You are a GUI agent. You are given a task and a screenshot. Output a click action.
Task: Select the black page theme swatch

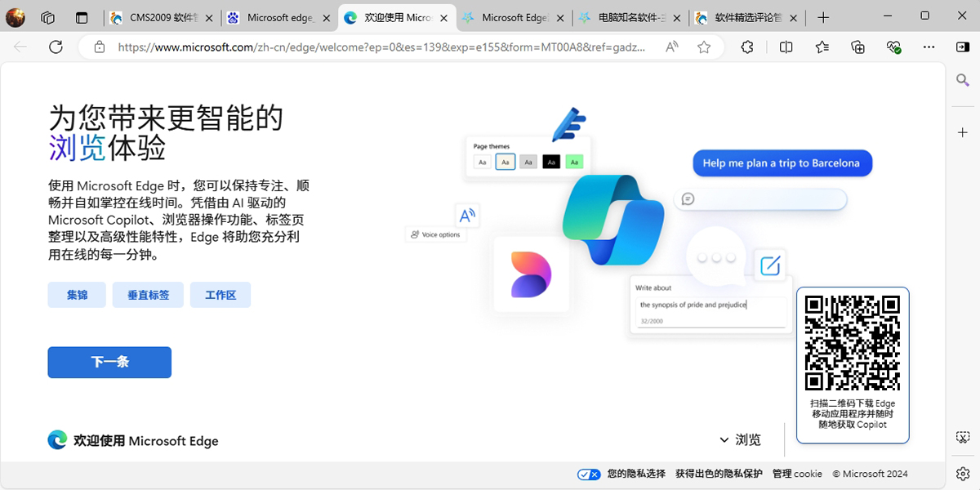click(x=551, y=162)
